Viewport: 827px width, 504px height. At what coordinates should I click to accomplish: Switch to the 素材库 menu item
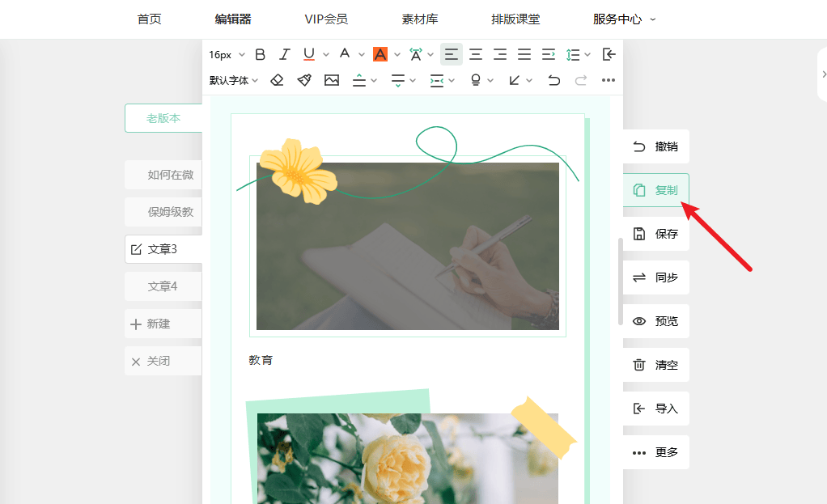click(x=419, y=19)
